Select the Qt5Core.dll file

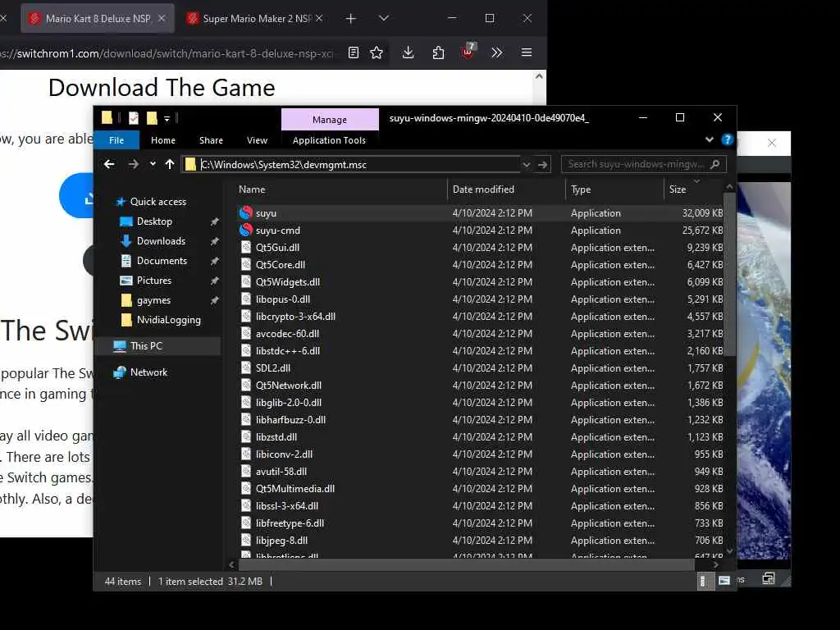[281, 265]
